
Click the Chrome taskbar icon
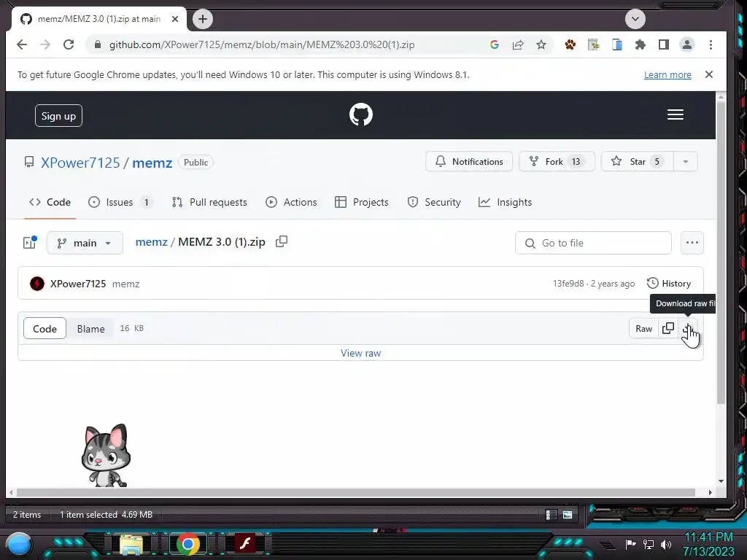pos(188,544)
